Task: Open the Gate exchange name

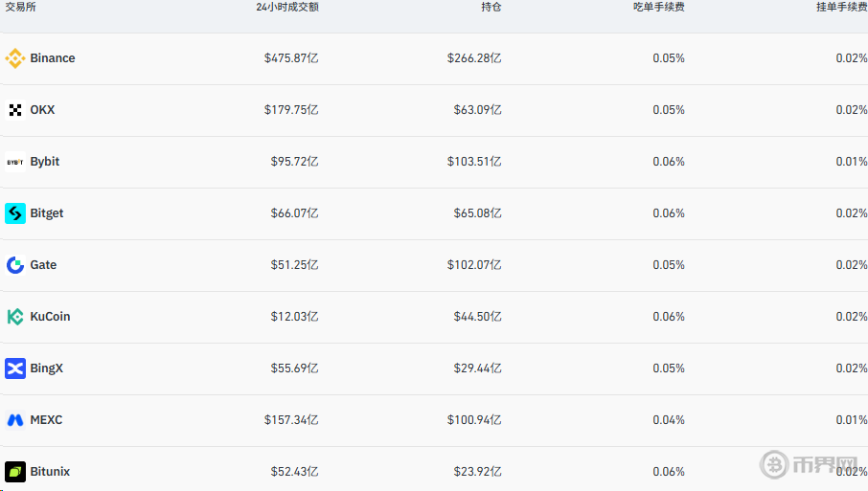Action: [x=43, y=265]
